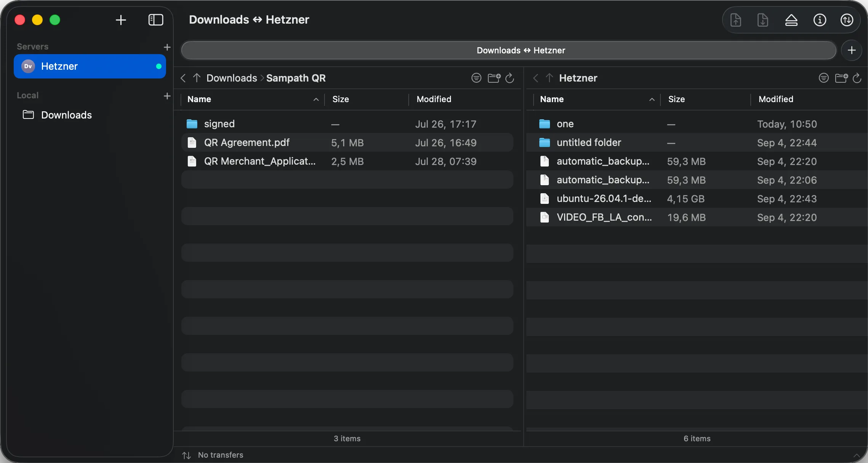Sort Hetzner pane by Name column

point(597,99)
